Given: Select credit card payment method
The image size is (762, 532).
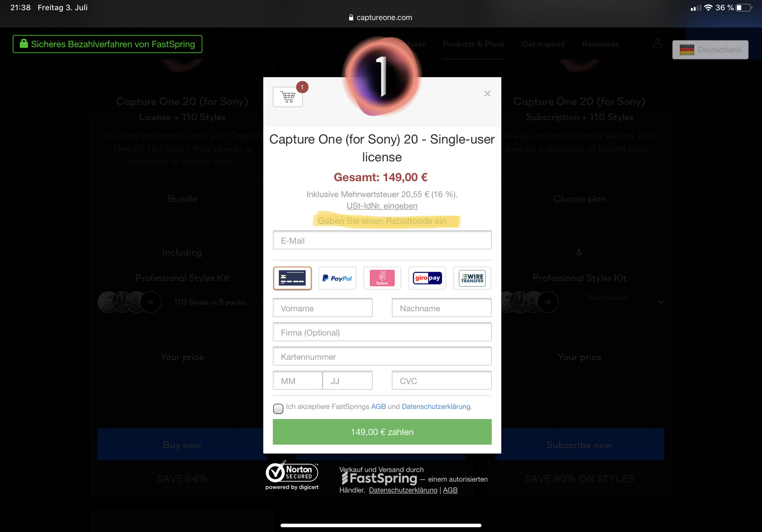Looking at the screenshot, I should [292, 278].
